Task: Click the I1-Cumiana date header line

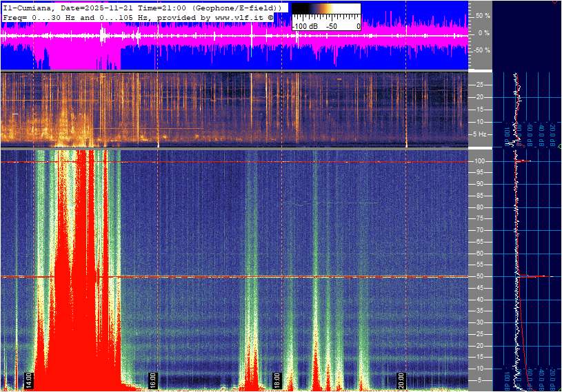Action: click(141, 6)
